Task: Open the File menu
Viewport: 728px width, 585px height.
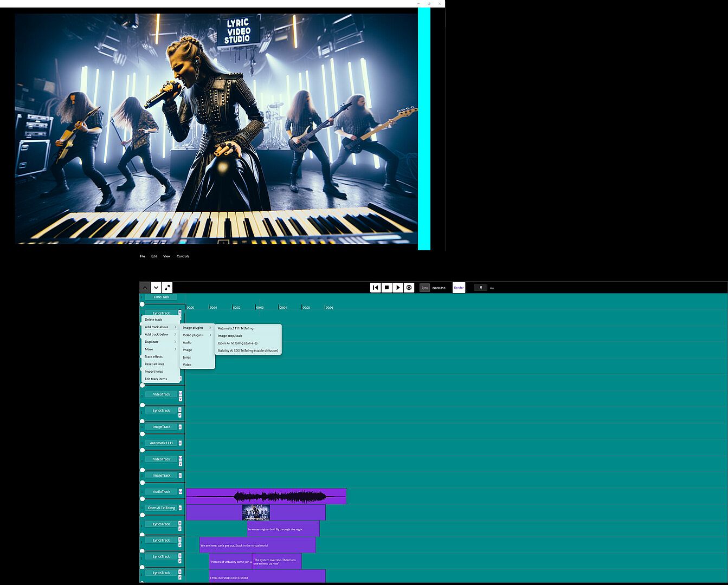Action: coord(143,256)
